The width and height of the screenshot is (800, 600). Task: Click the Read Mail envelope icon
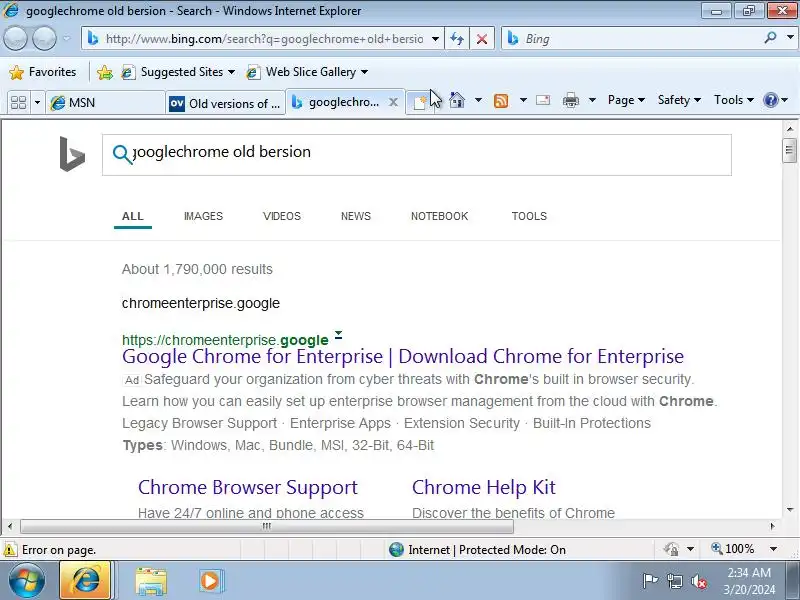click(543, 100)
